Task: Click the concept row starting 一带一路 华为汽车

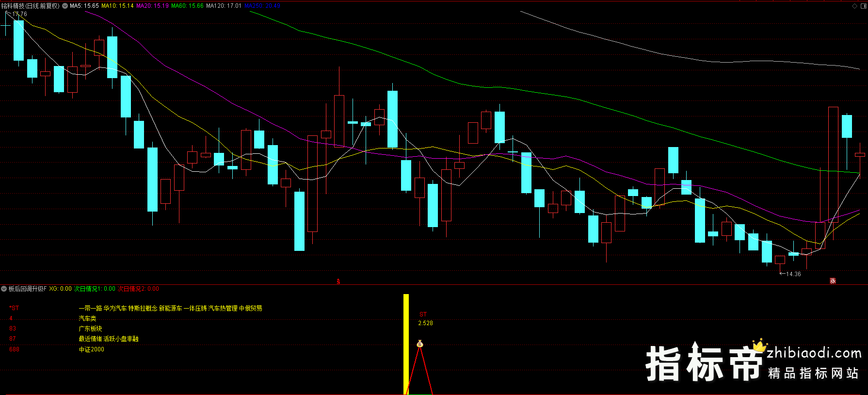Action: click(171, 308)
